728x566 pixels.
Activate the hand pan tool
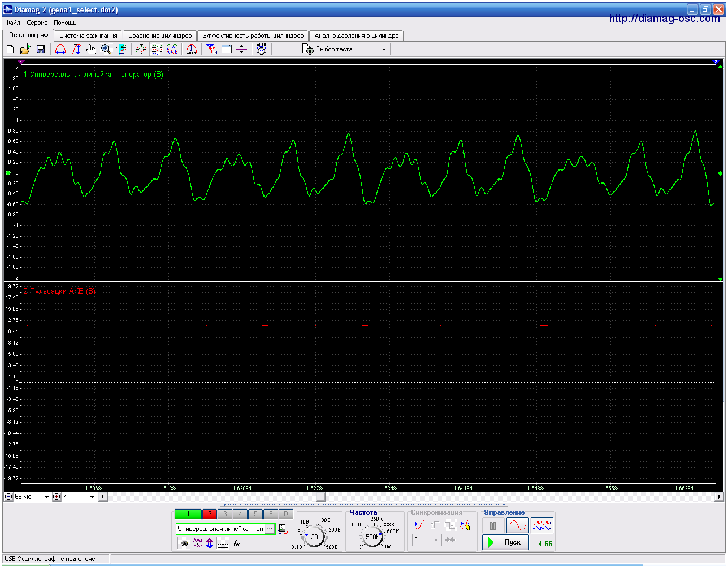click(x=91, y=50)
